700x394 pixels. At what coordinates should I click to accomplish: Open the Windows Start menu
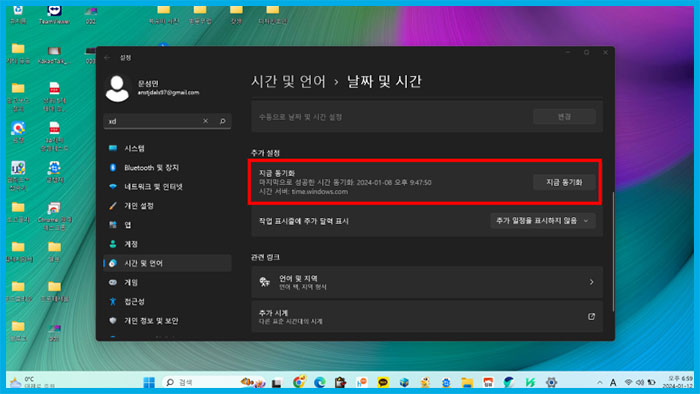pyautogui.click(x=149, y=382)
